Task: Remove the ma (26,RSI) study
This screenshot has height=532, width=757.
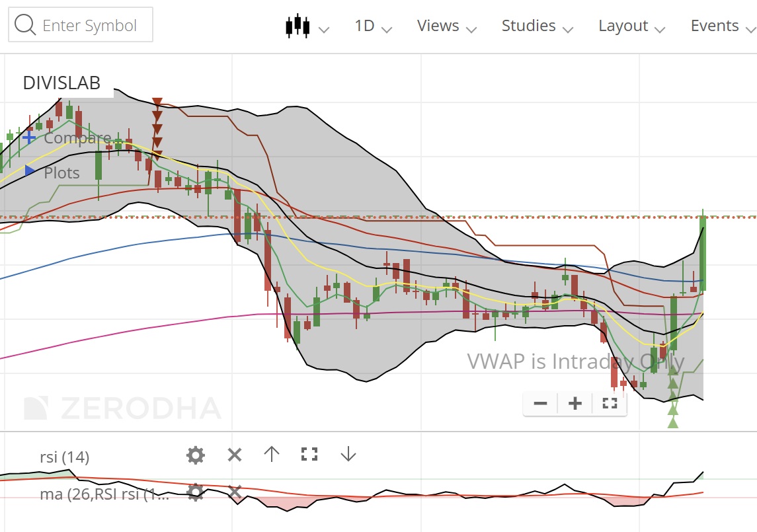Action: [x=235, y=492]
